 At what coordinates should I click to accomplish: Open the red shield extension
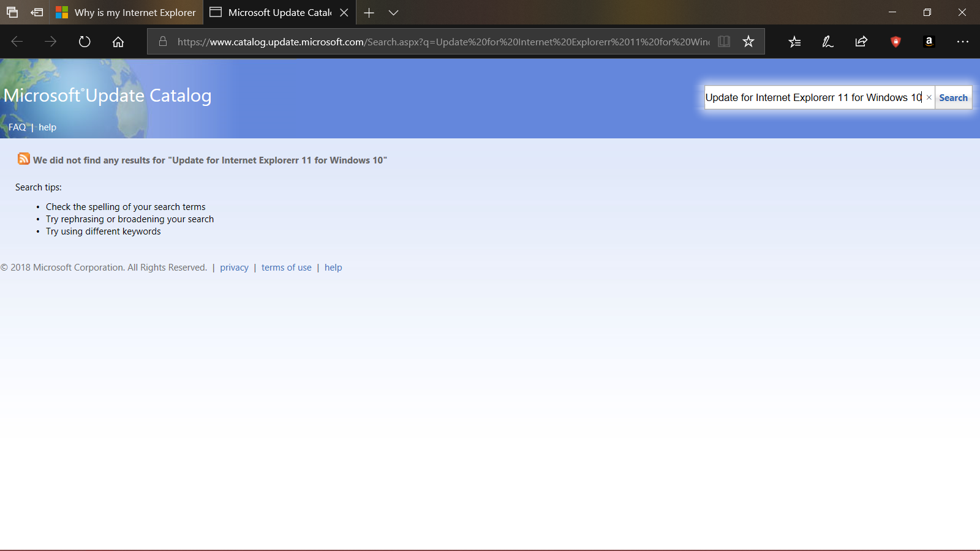pyautogui.click(x=895, y=42)
